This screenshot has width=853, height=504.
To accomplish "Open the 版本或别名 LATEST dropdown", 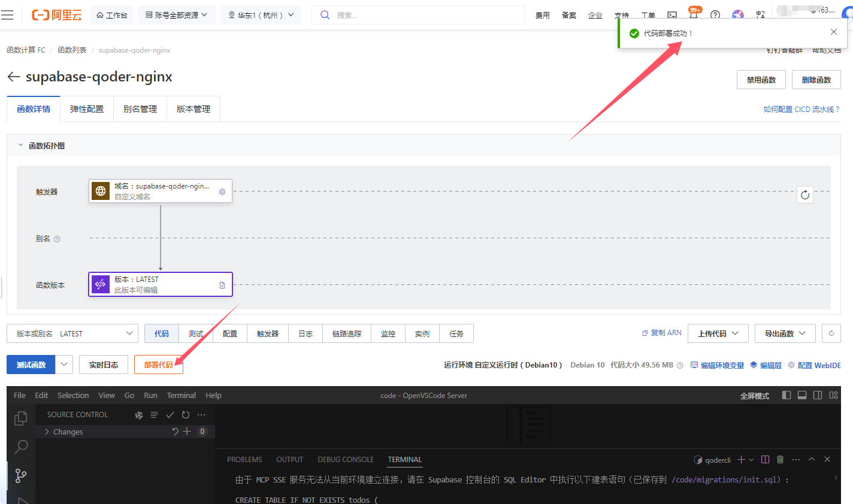I will [72, 333].
